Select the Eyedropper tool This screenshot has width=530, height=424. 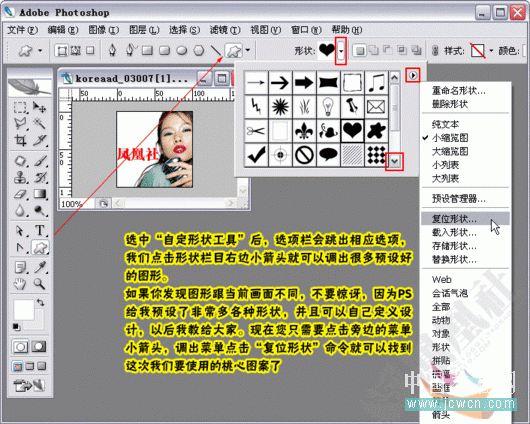(x=40, y=267)
